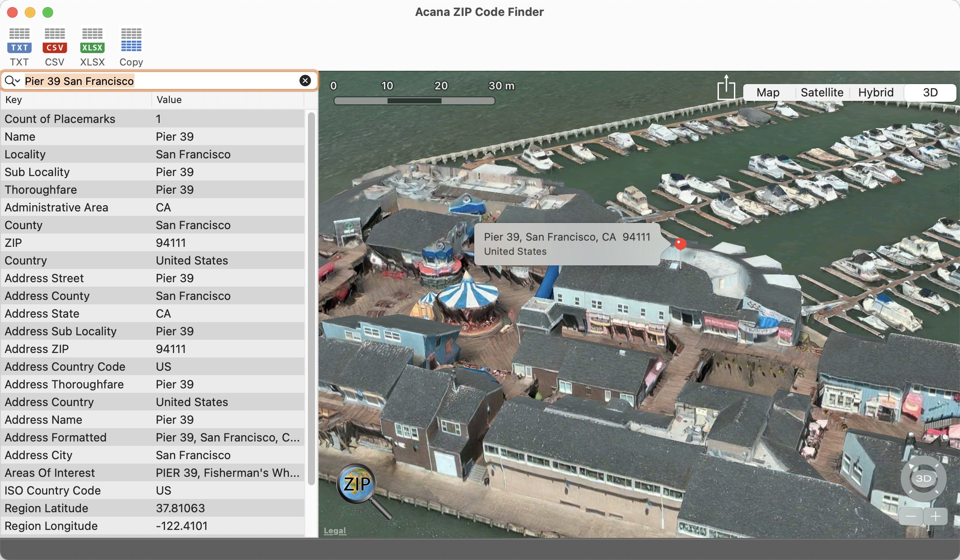Select the ZIP 94111 row
This screenshot has height=560, width=960.
pyautogui.click(x=153, y=243)
